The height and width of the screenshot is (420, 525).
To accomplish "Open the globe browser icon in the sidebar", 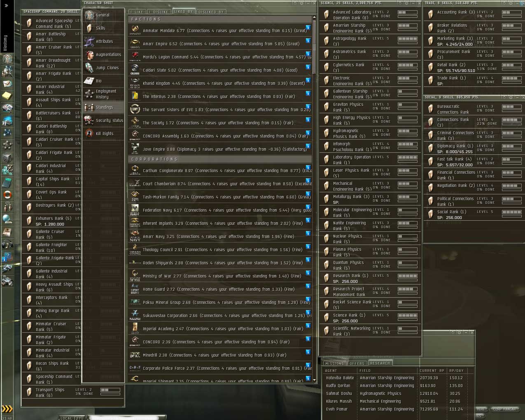I will (x=7, y=219).
